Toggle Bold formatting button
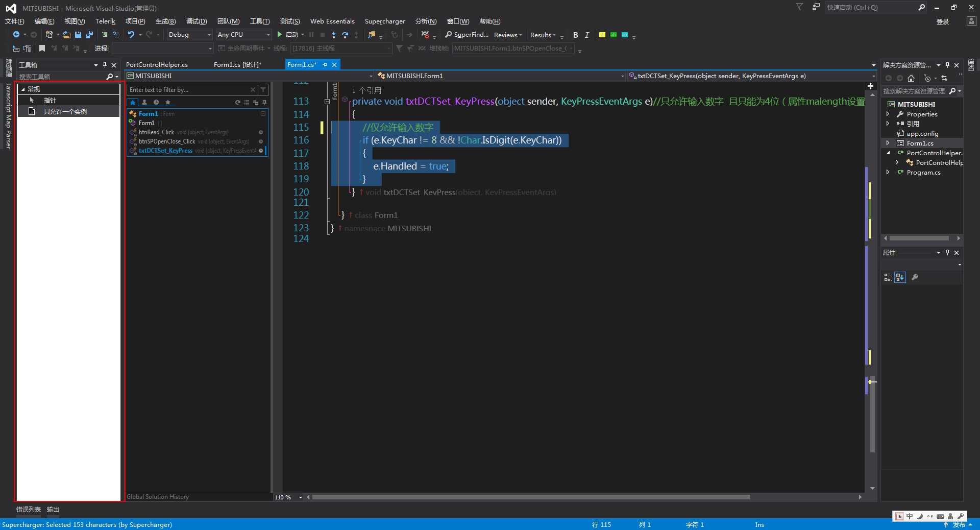This screenshot has height=530, width=980. [576, 35]
